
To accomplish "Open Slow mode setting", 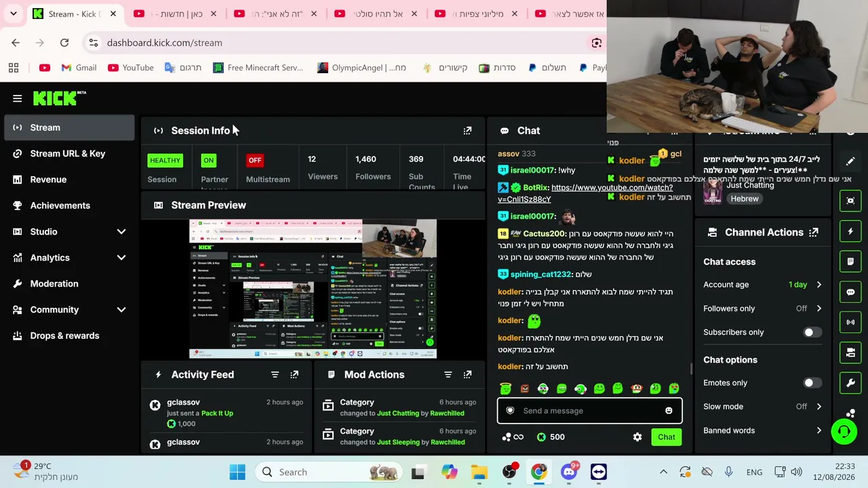I will tap(763, 407).
